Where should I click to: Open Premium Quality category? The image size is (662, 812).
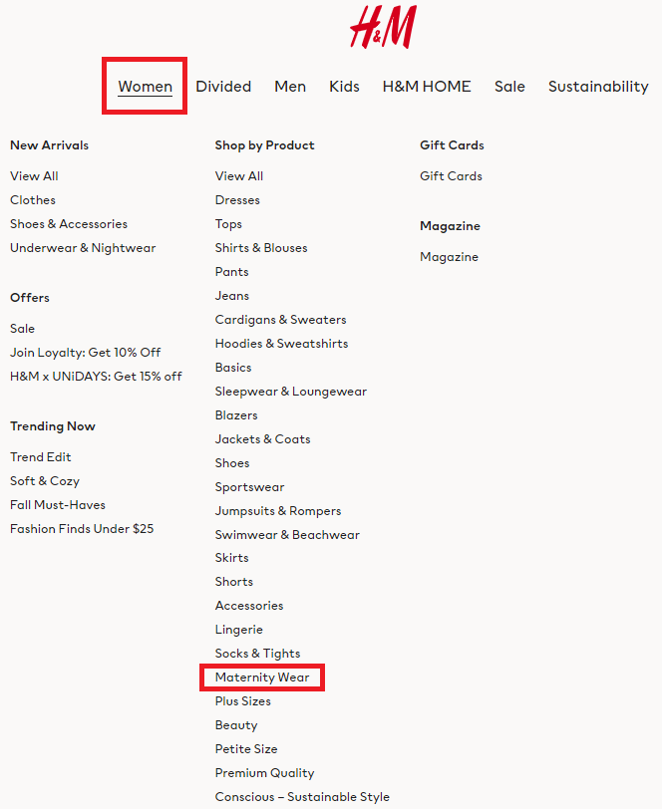(265, 773)
